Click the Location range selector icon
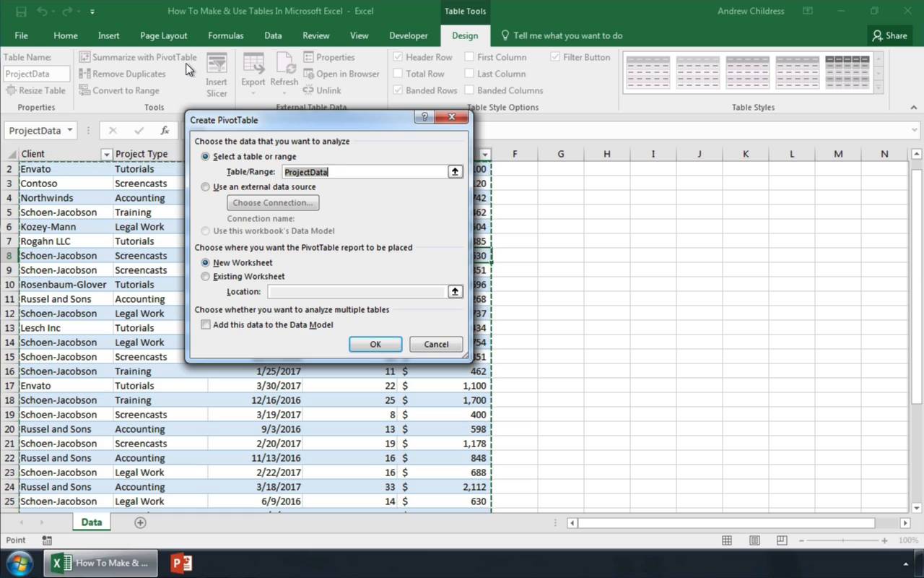This screenshot has width=924, height=578. 455,292
